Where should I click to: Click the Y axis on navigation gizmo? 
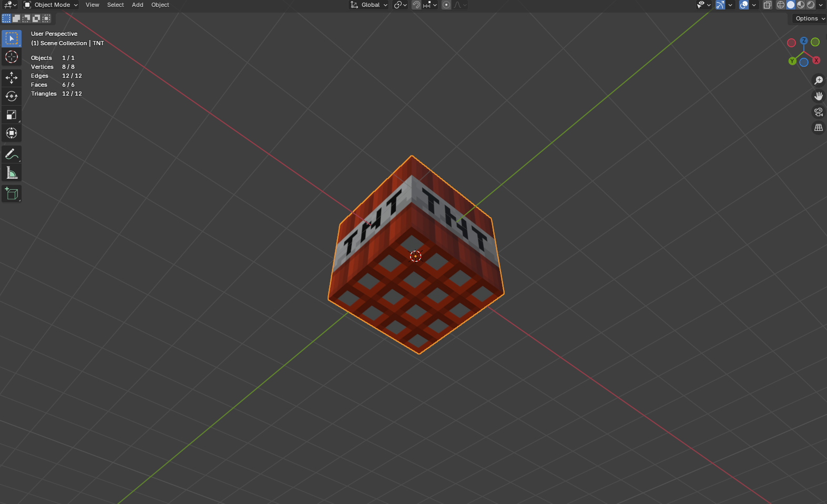(x=792, y=61)
